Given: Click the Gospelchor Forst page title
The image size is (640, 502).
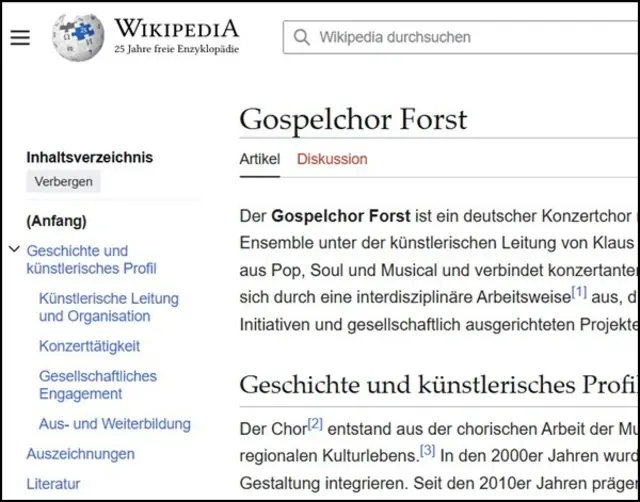Looking at the screenshot, I should pos(353,120).
